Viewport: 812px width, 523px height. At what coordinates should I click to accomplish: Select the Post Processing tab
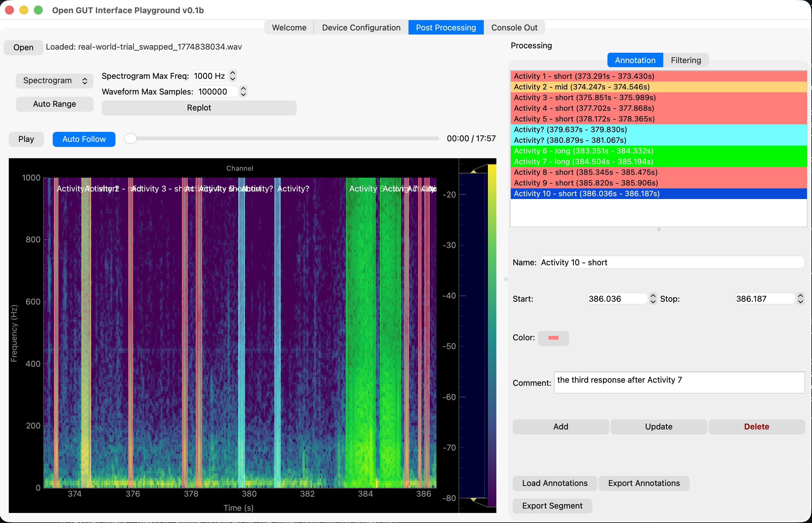tap(446, 28)
